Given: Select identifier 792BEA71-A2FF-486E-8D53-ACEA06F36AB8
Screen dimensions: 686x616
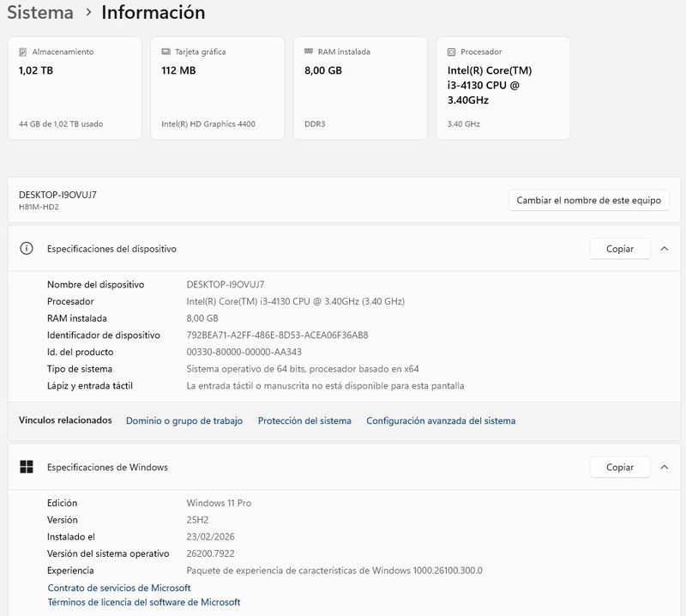Looking at the screenshot, I should pyautogui.click(x=277, y=335).
